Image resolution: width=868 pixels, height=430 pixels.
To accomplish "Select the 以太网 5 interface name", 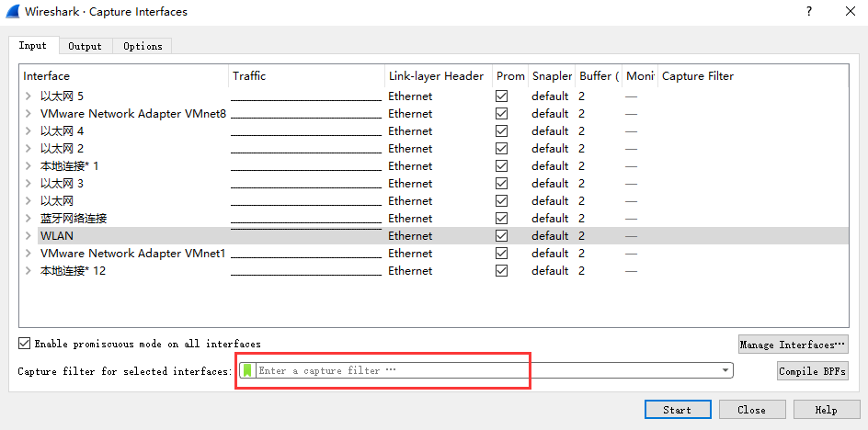I will click(62, 96).
